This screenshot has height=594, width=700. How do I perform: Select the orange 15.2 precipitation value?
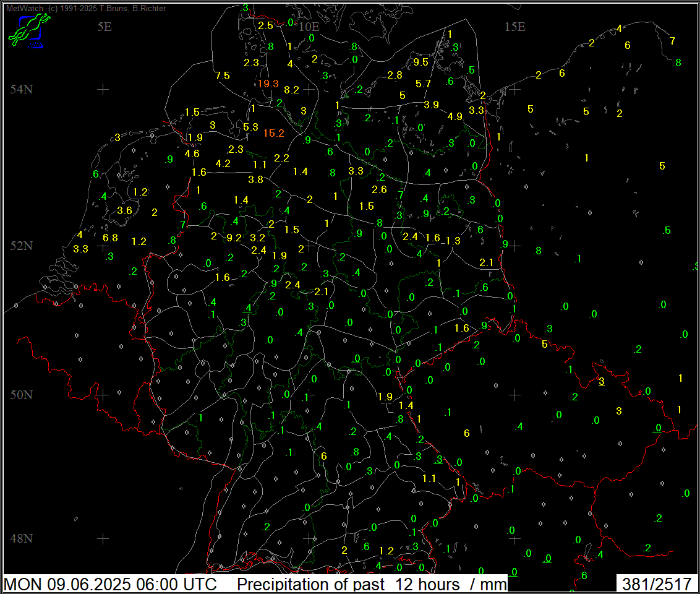274,133
